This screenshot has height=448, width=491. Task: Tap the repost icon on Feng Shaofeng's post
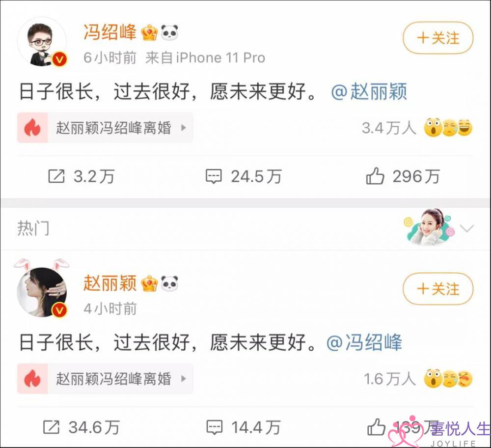pos(56,176)
